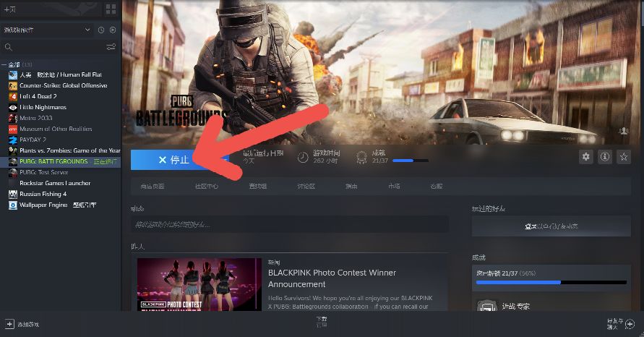Image resolution: width=644 pixels, height=337 pixels.
Task: Click the add game plus icon
Action: (x=9, y=324)
